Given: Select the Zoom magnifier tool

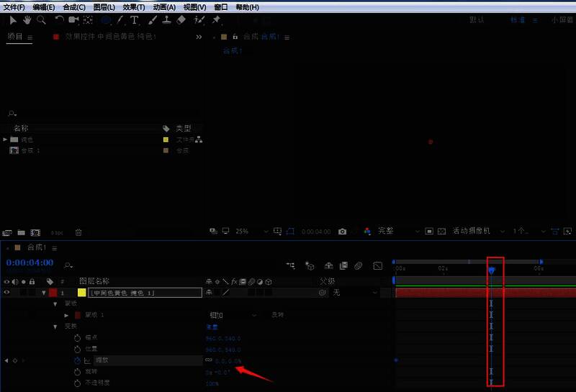Looking at the screenshot, I should 41,20.
